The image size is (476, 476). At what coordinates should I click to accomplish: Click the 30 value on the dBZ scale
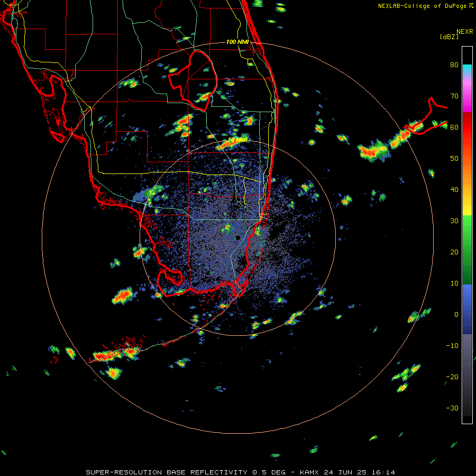click(454, 221)
